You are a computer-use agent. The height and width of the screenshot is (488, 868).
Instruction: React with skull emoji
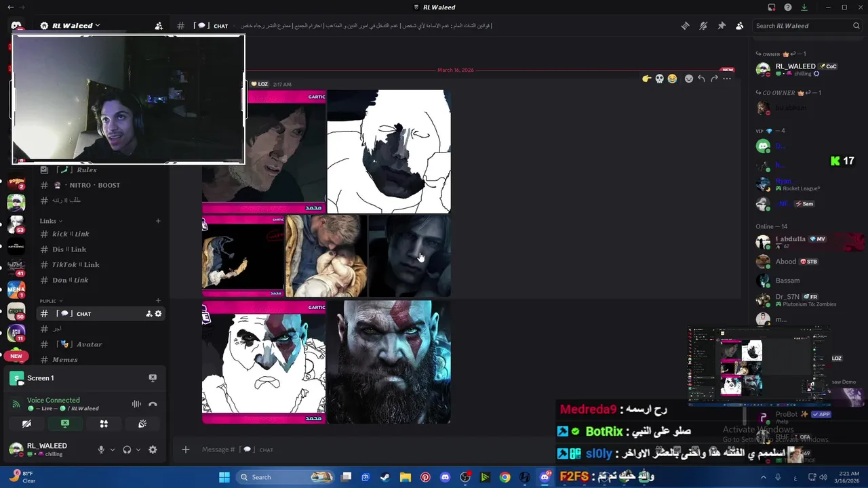[659, 79]
